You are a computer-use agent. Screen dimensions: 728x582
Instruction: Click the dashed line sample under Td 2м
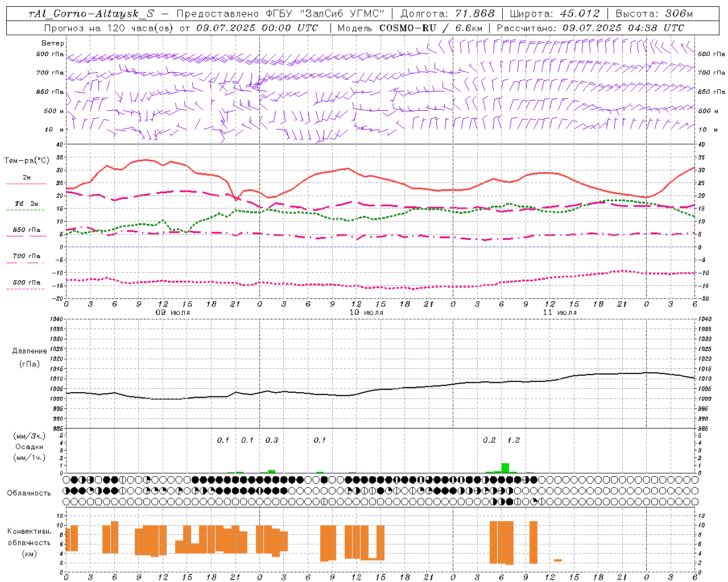pos(25,210)
